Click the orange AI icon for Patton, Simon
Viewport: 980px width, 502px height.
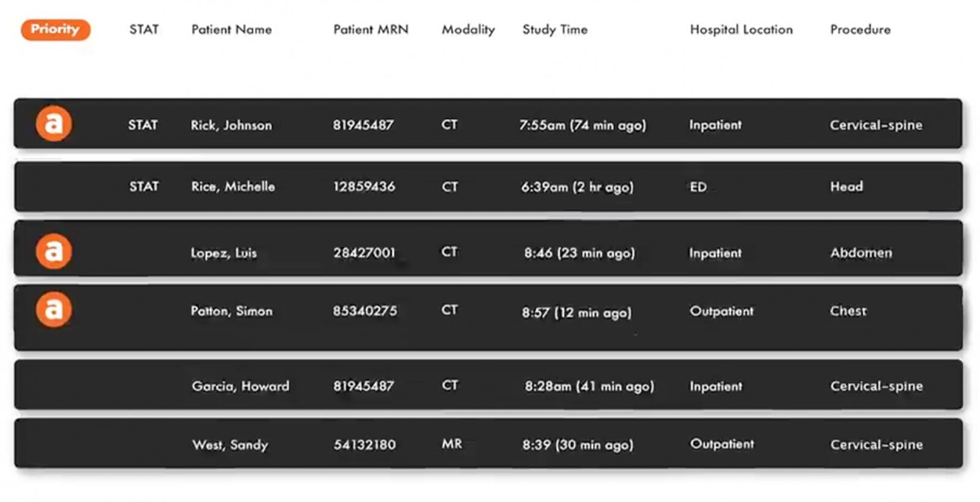[54, 309]
